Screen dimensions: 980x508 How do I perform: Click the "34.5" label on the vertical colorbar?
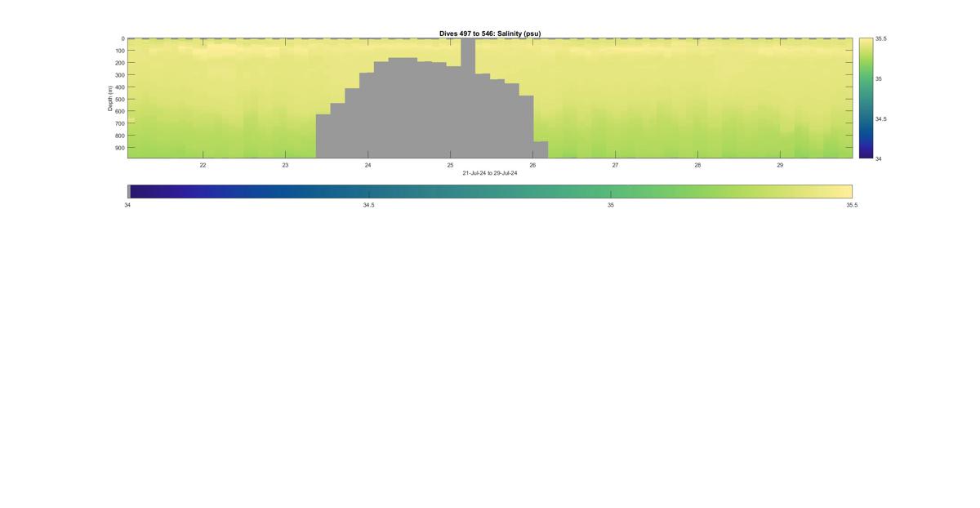click(881, 118)
